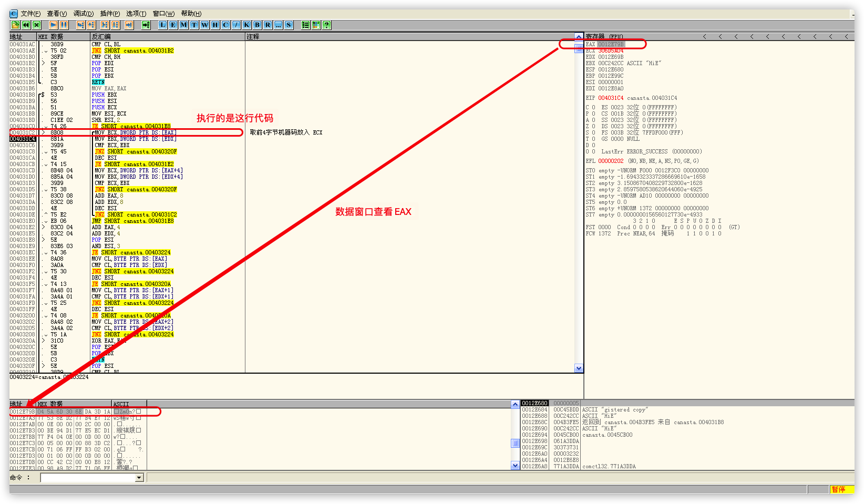Open the Log window (L)

click(162, 25)
